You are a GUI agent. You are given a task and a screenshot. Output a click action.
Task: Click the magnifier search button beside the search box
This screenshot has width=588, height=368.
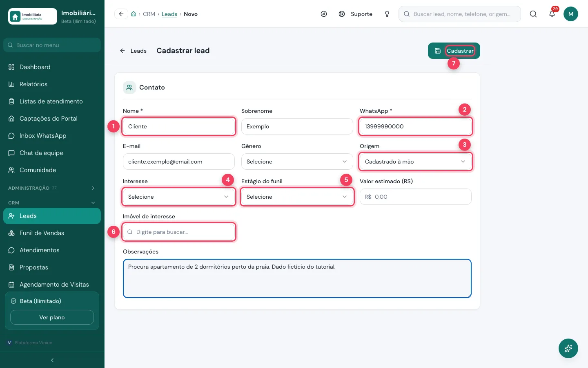(533, 14)
